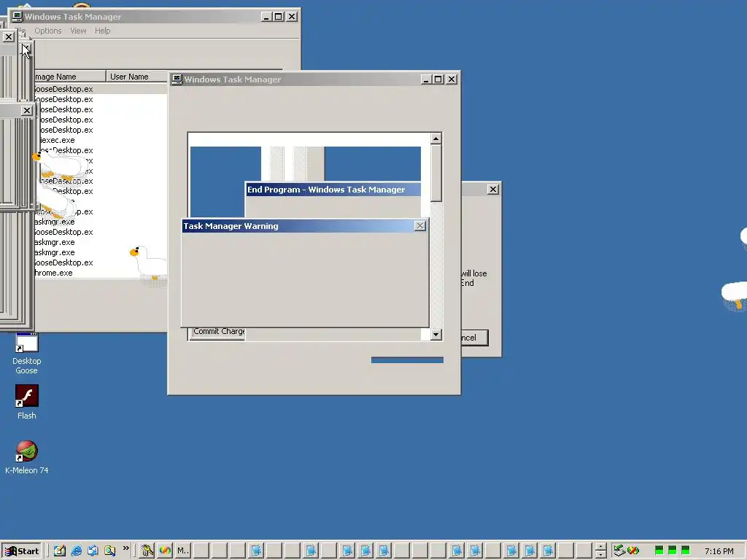Open Options menu in back Task Manager
This screenshot has height=560, width=747.
click(47, 31)
